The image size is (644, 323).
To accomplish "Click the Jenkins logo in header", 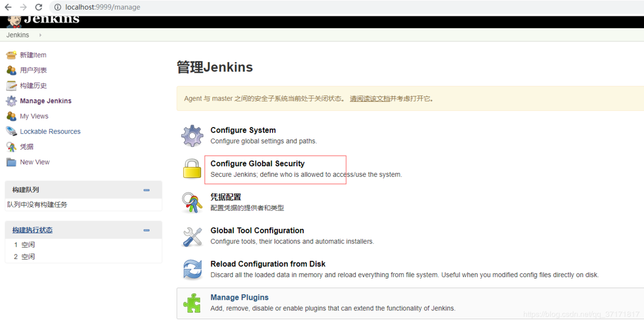I will coord(43,20).
